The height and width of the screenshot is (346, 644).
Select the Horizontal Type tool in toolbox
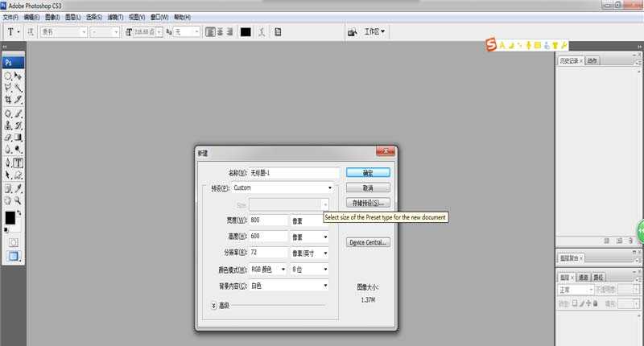pos(18,163)
